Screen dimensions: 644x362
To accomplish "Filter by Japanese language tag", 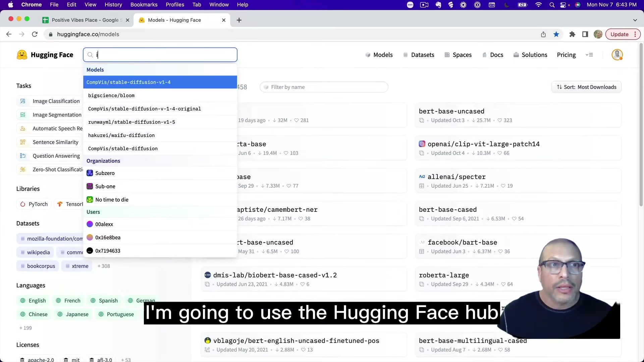I will [x=73, y=314].
